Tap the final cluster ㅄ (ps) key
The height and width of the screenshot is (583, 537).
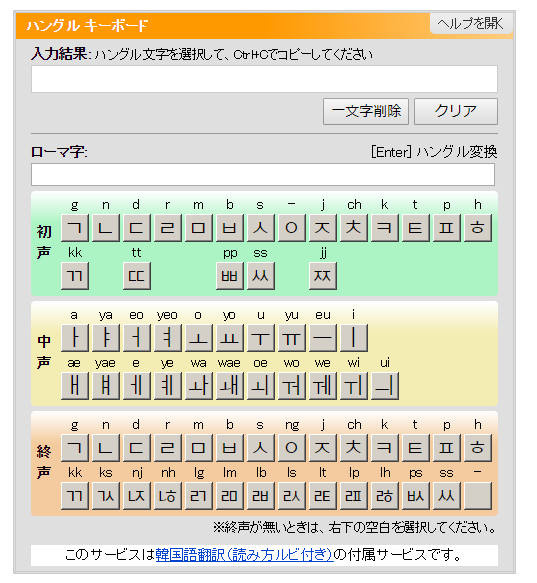[x=416, y=496]
